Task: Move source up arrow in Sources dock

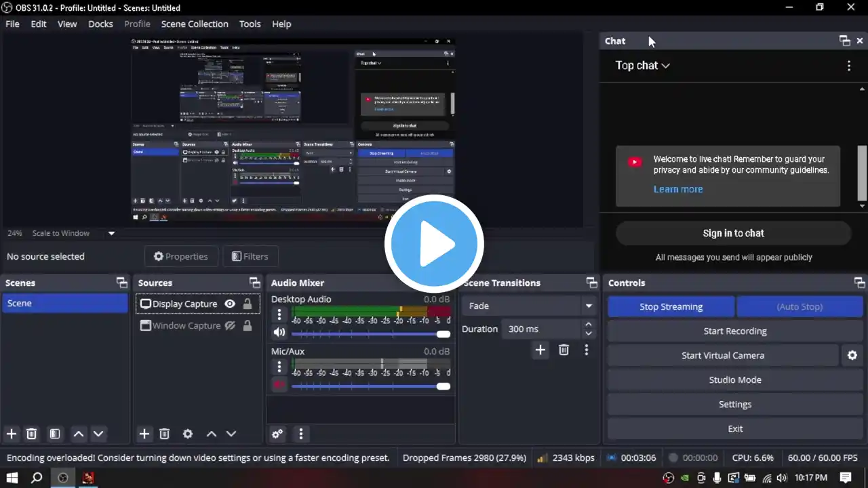Action: coord(212,434)
